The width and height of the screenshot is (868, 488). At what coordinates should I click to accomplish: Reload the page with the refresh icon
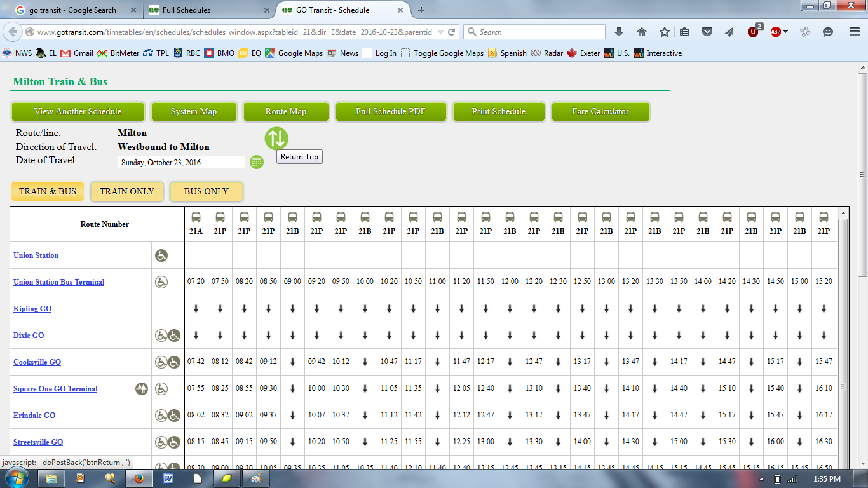452,32
